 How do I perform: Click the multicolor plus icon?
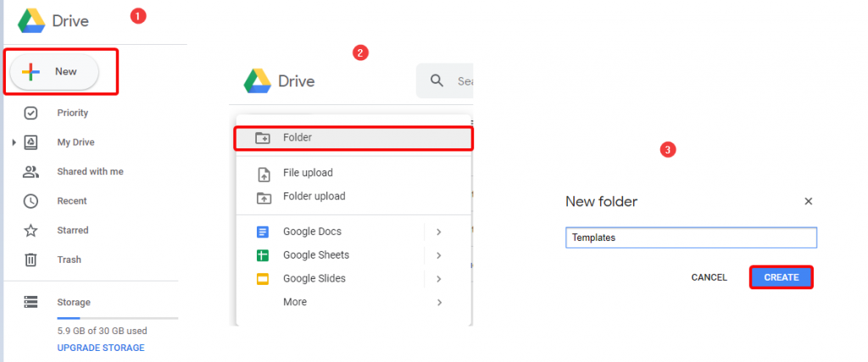tap(31, 72)
